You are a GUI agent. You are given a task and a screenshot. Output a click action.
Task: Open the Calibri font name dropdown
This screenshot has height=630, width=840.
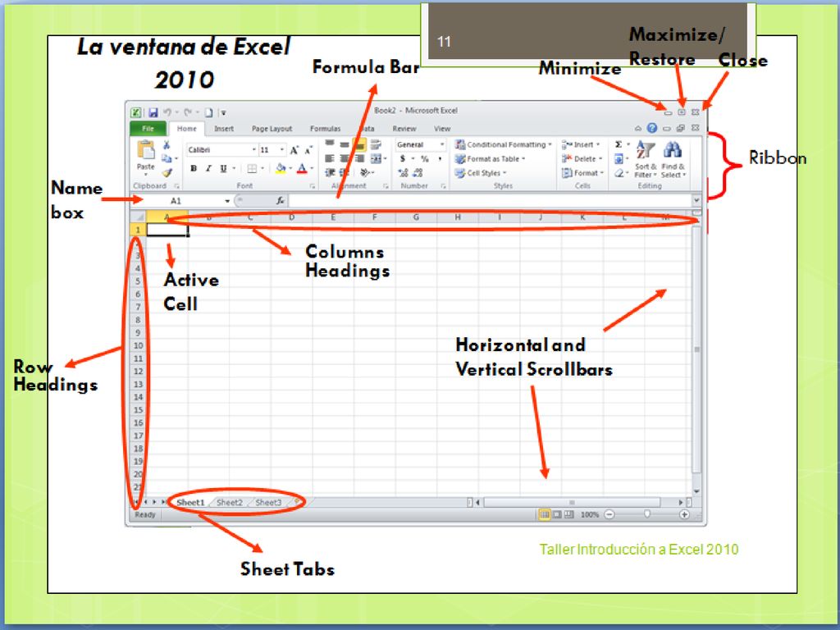[x=254, y=150]
